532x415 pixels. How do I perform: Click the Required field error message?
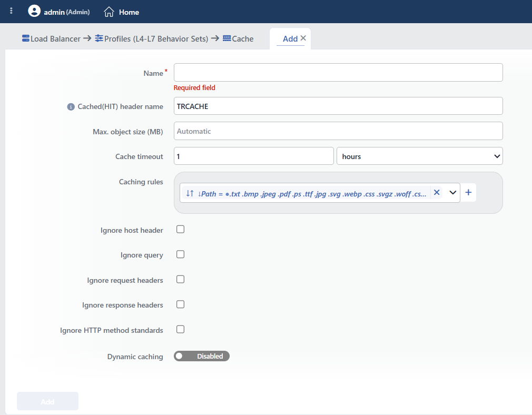194,87
